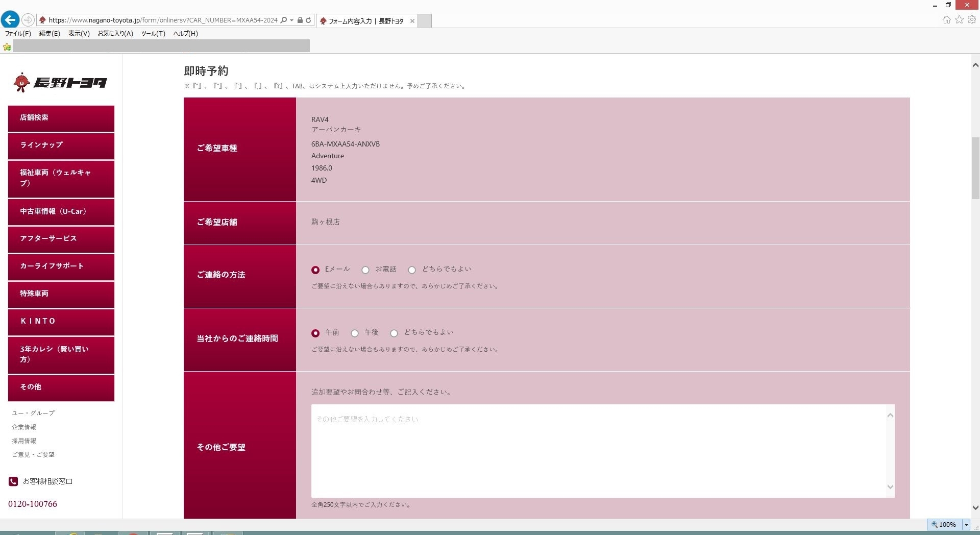Viewport: 980px width, 535px height.
Task: Select Eメール as contact method
Action: (315, 270)
